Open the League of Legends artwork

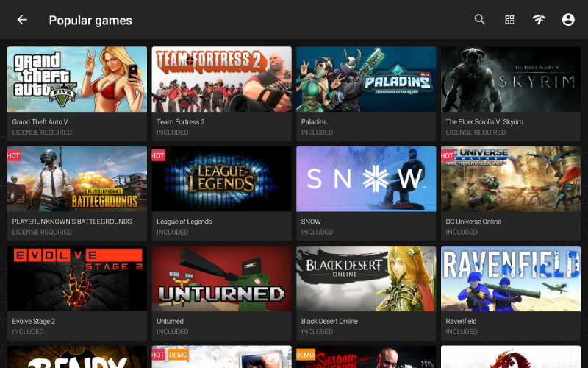tap(222, 179)
